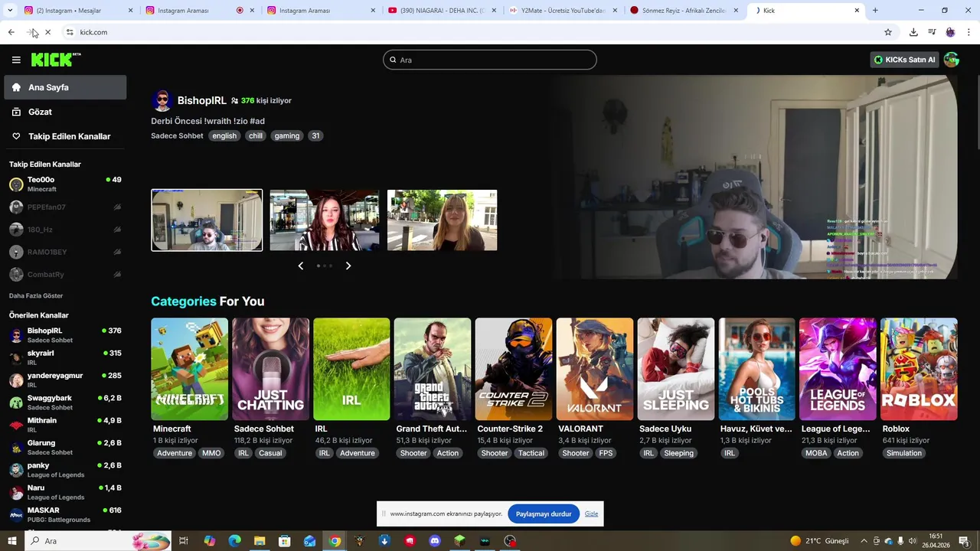The image size is (980, 551).
Task: Open Naru recommended channel
Action: [x=65, y=492]
